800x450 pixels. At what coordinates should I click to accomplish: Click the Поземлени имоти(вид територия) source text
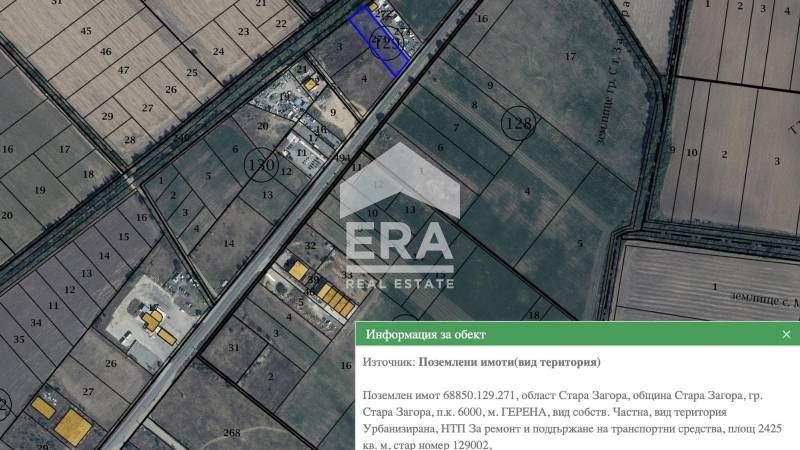(509, 362)
